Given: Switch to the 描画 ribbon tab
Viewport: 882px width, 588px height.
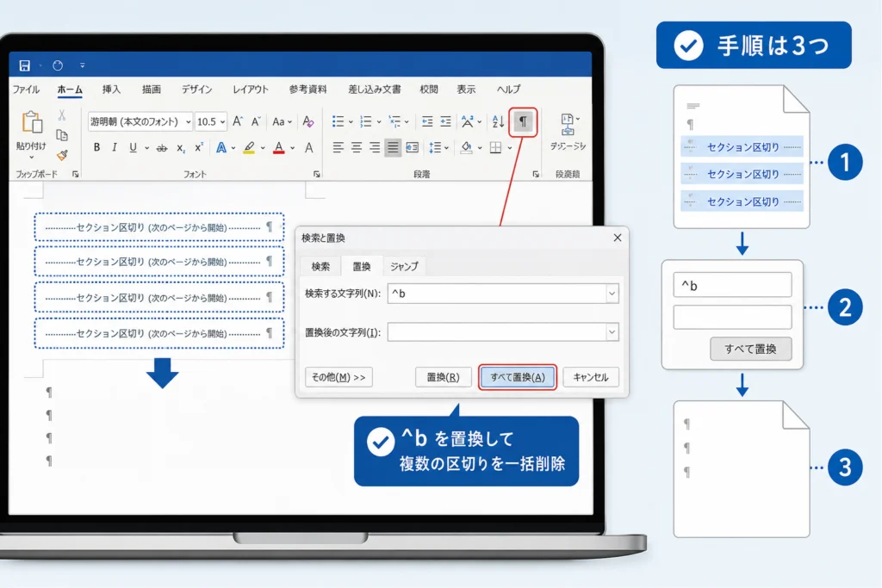Looking at the screenshot, I should click(151, 90).
